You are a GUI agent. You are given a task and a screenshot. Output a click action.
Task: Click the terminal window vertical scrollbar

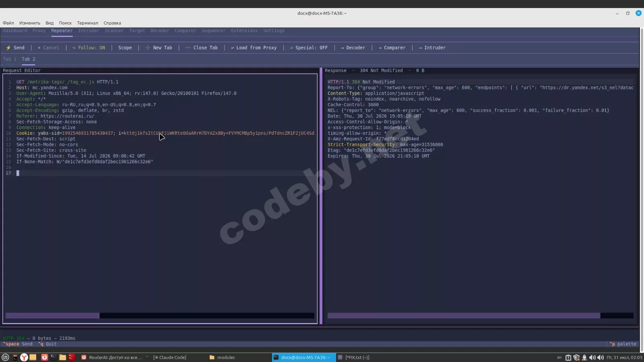(642, 190)
